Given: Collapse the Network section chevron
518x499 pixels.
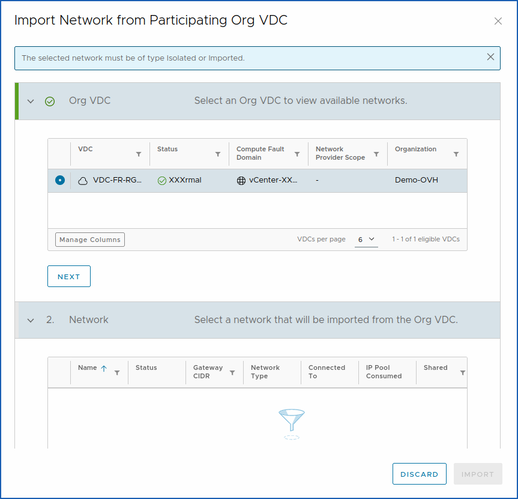Looking at the screenshot, I should tap(31, 320).
